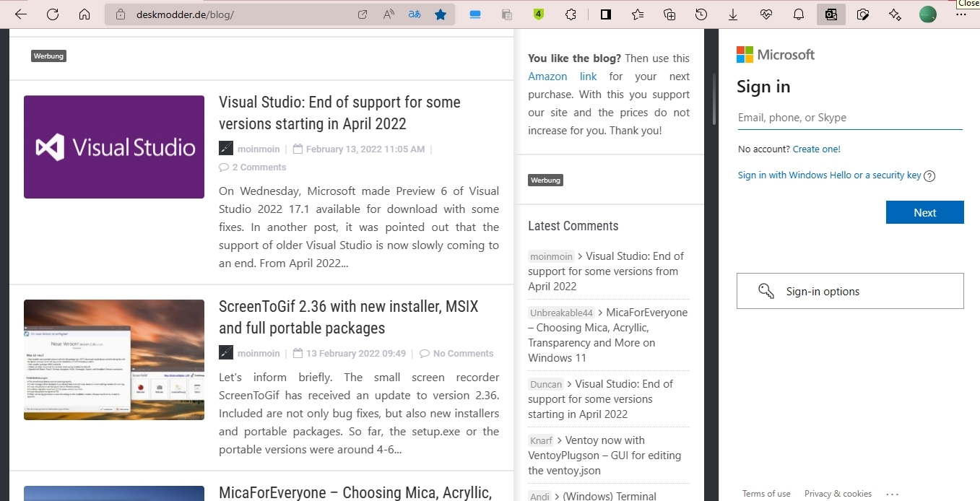Open Knarf's Ventoy comment link
The height and width of the screenshot is (501, 980).
tap(604, 456)
